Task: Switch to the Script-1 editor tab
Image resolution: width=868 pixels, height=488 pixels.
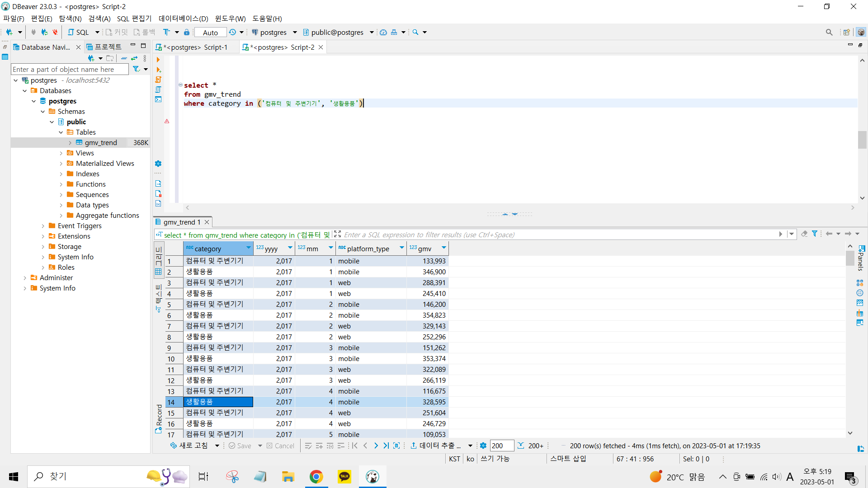Action: (196, 47)
